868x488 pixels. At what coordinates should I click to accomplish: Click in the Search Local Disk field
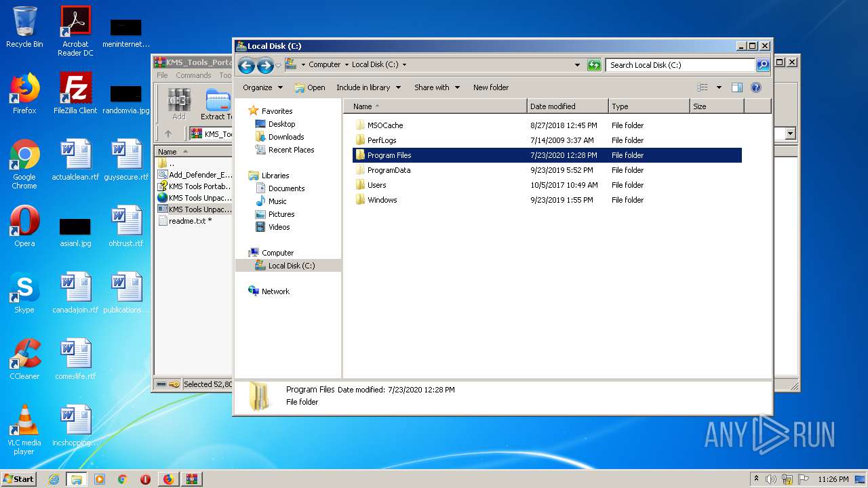click(x=679, y=65)
